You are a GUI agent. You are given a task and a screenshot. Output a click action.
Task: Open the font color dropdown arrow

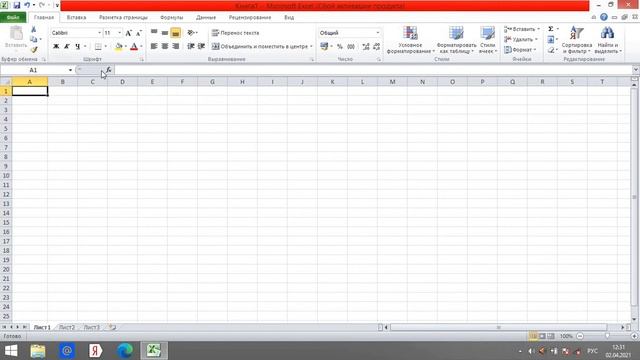coord(141,47)
